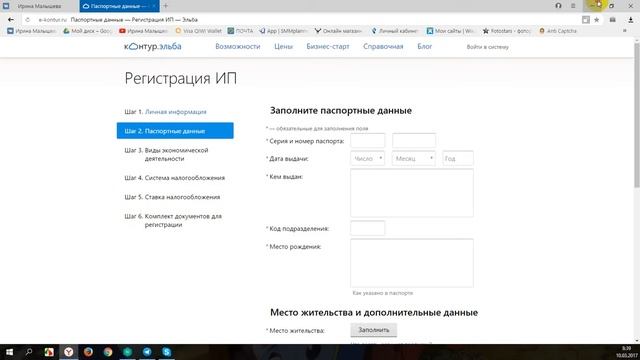
Task: Open Онлайн магазин bookmark
Action: 338,31
